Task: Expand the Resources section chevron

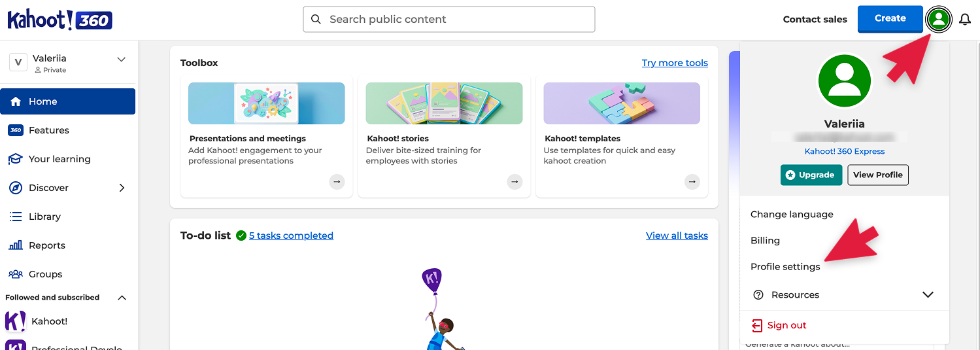Action: coord(928,295)
